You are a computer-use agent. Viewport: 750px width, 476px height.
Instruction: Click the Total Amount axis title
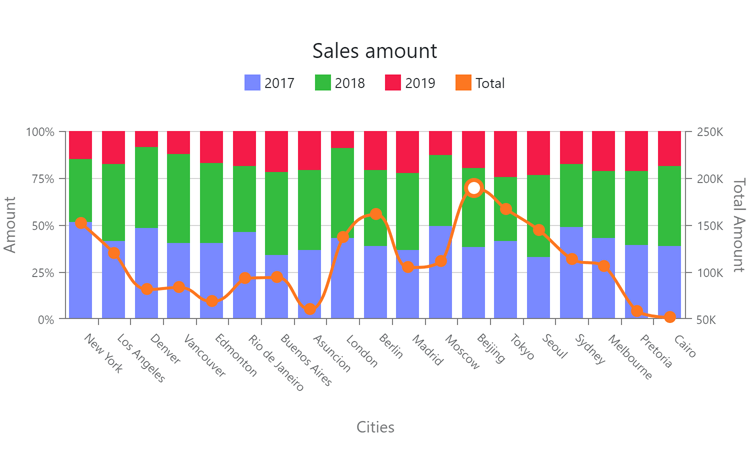[x=739, y=225]
